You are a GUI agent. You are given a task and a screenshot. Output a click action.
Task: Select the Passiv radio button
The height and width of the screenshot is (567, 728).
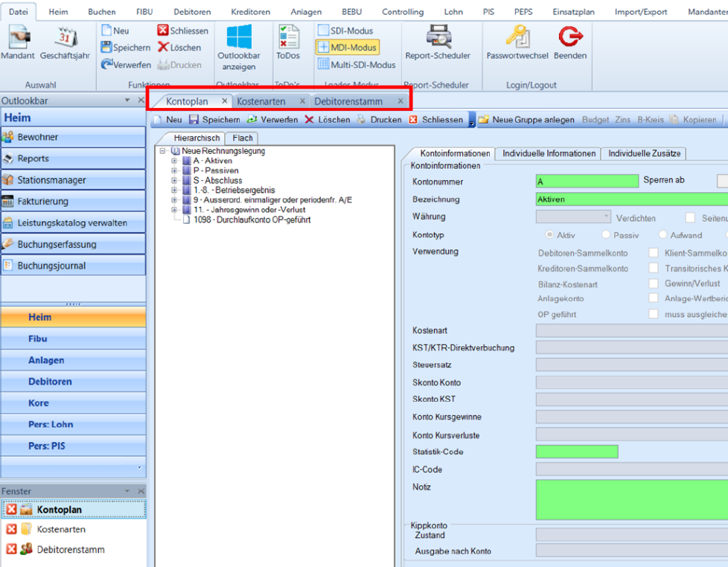tap(606, 234)
